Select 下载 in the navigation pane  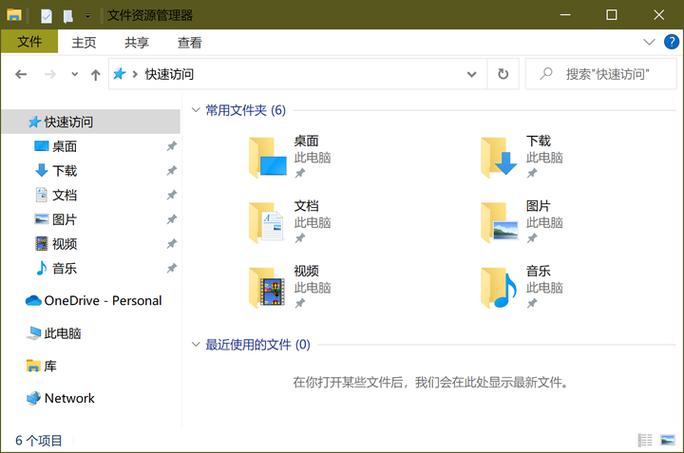coord(65,171)
